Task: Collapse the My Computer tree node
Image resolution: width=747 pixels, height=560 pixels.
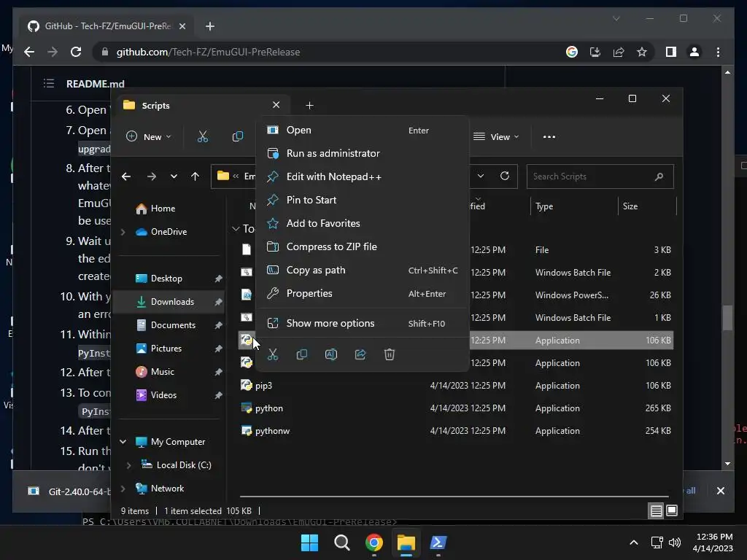Action: pyautogui.click(x=123, y=442)
